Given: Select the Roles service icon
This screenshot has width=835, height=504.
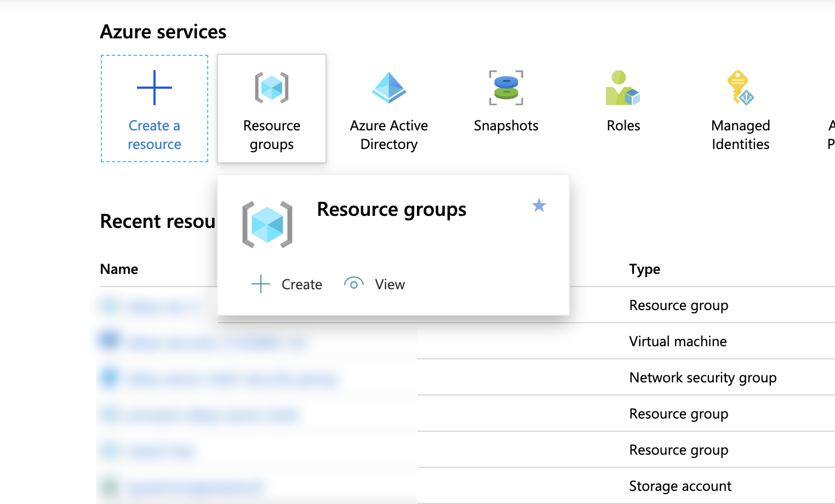Looking at the screenshot, I should [623, 88].
